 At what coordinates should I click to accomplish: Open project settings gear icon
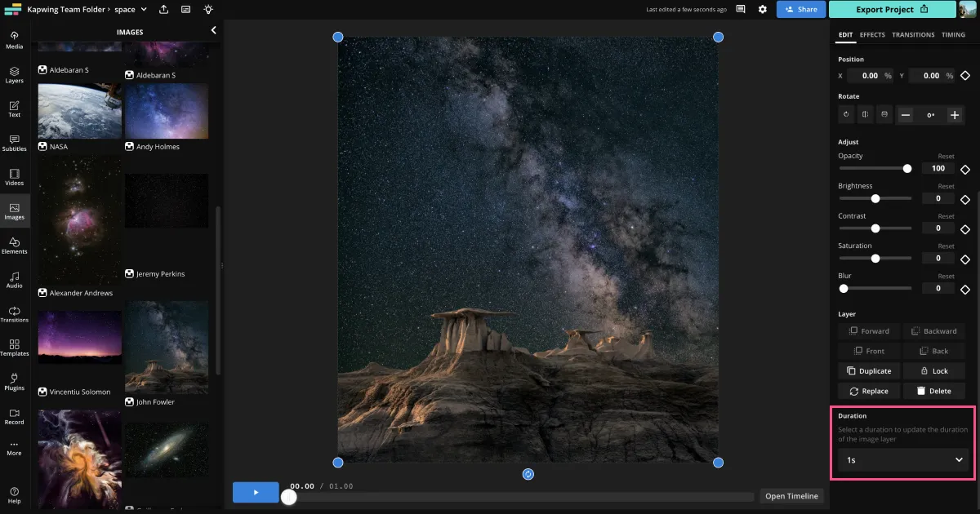pyautogui.click(x=762, y=9)
